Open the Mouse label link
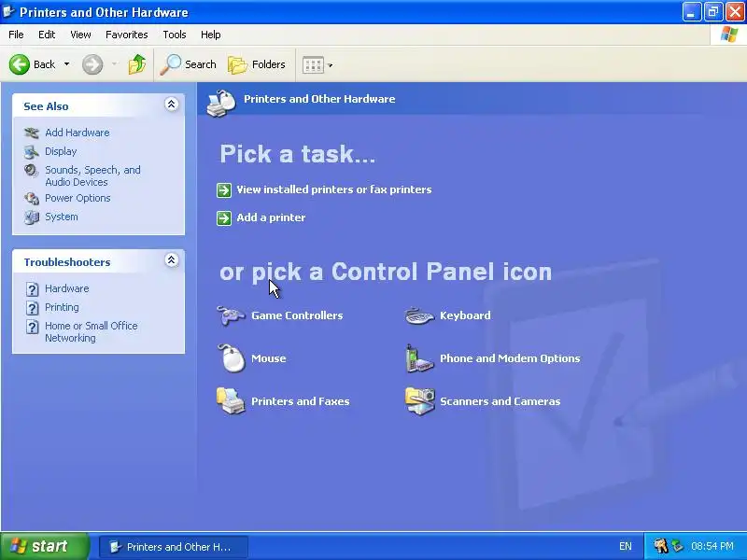Image resolution: width=747 pixels, height=560 pixels. click(x=268, y=358)
